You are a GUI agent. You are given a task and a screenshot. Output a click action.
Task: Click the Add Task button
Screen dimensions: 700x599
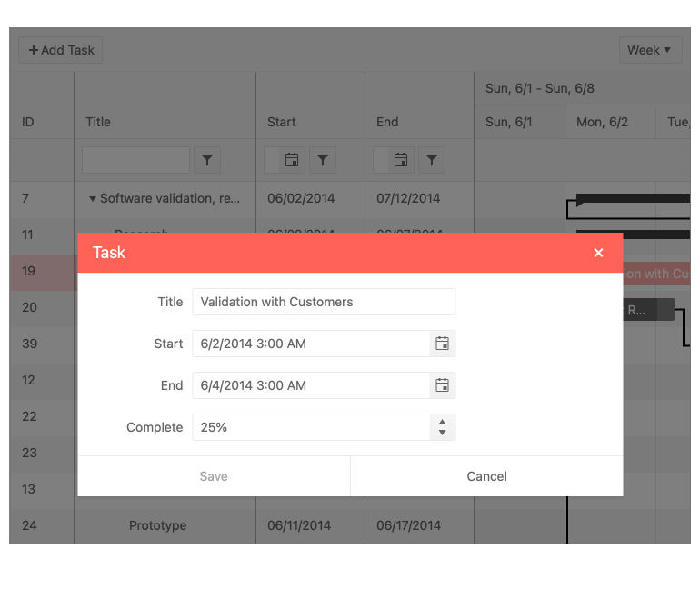(x=61, y=50)
